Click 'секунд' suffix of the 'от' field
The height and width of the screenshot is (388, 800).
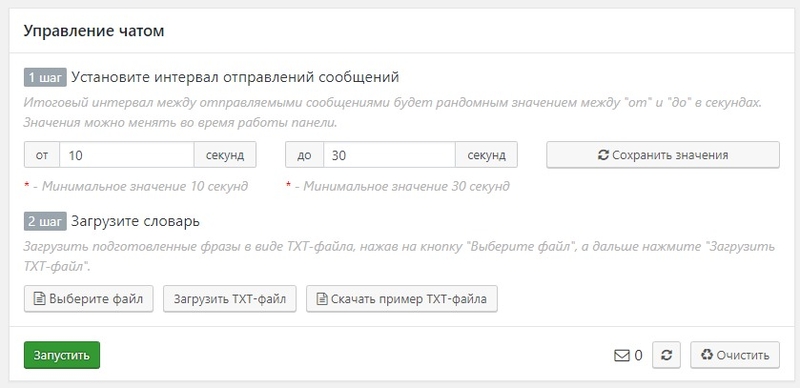(225, 155)
